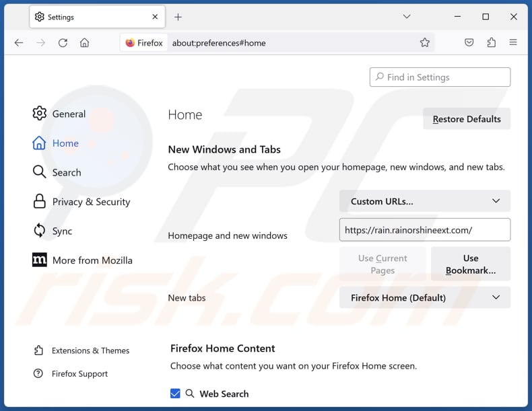Open the Firefox application hamburger menu
This screenshot has height=411, width=532.
coord(513,42)
